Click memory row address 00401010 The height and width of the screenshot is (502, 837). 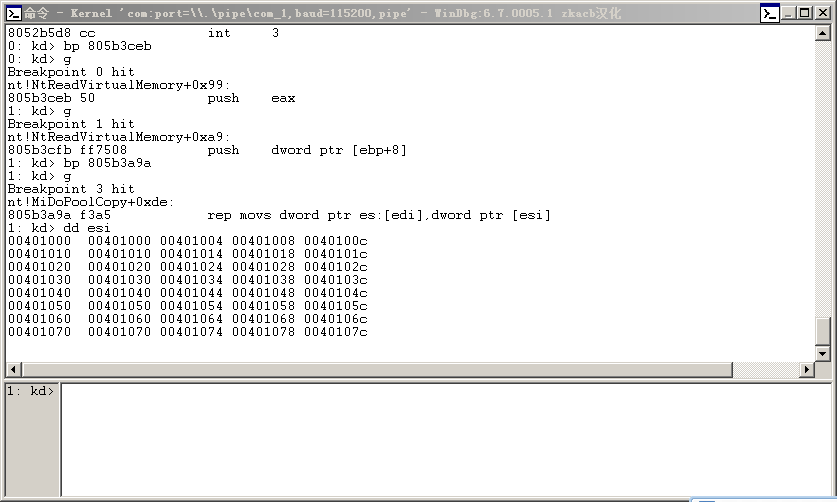[40, 254]
